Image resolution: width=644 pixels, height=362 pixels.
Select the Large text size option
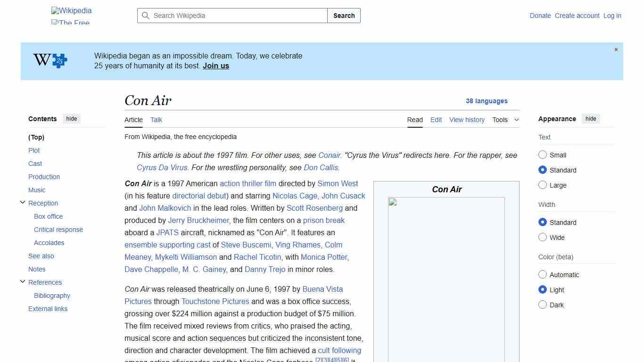[x=543, y=185]
